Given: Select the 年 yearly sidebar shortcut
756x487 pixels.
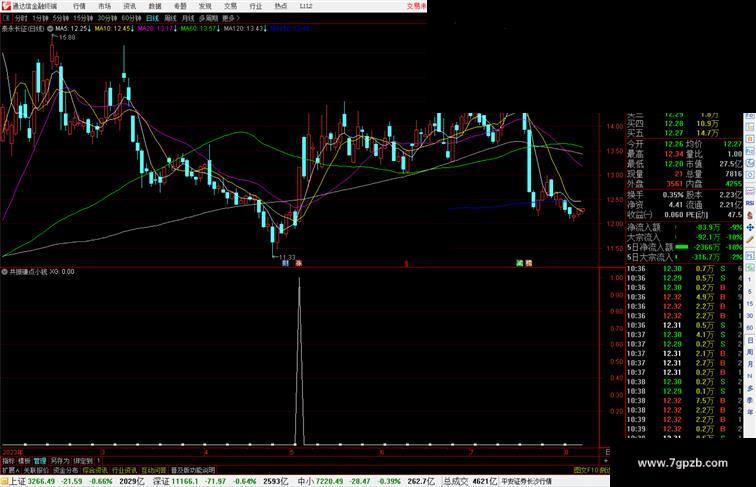Looking at the screenshot, I should [x=750, y=412].
